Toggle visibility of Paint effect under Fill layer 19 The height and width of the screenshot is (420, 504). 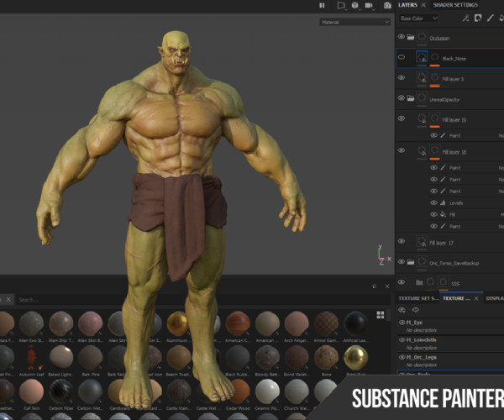tap(433, 135)
